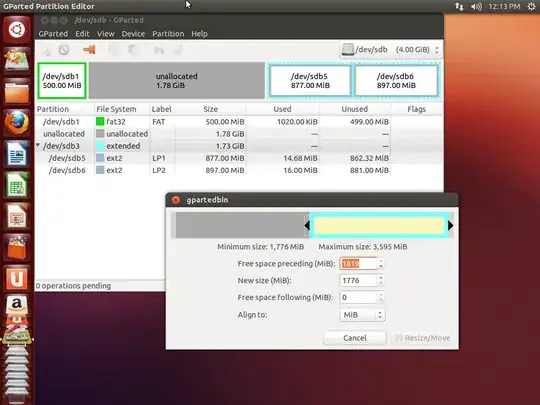
Task: Click the New partition toolbar icon
Action: 48,51
